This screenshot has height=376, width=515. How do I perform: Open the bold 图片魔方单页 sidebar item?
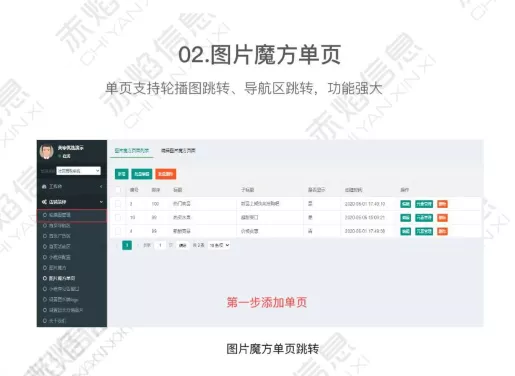(x=59, y=278)
